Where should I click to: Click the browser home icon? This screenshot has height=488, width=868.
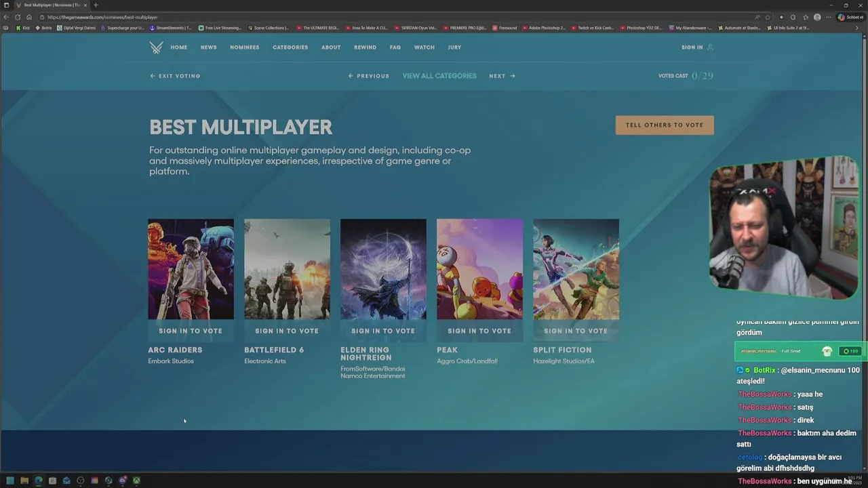tap(29, 17)
